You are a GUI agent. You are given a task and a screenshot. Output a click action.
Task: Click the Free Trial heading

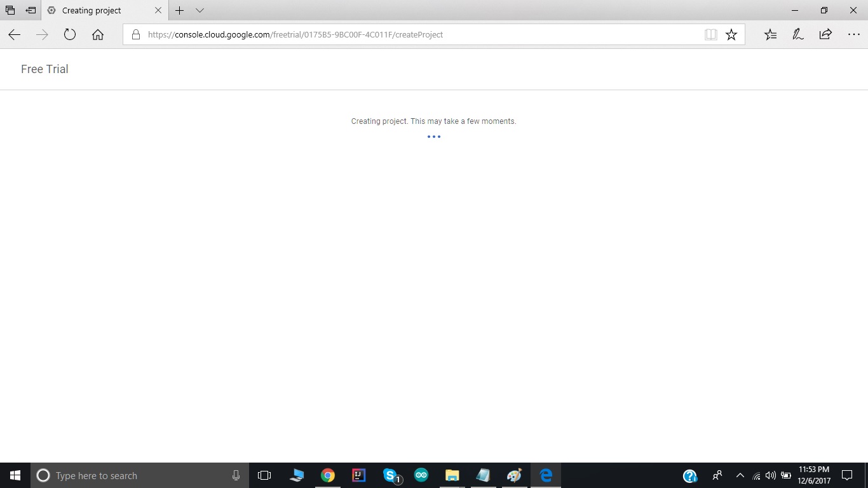point(44,69)
